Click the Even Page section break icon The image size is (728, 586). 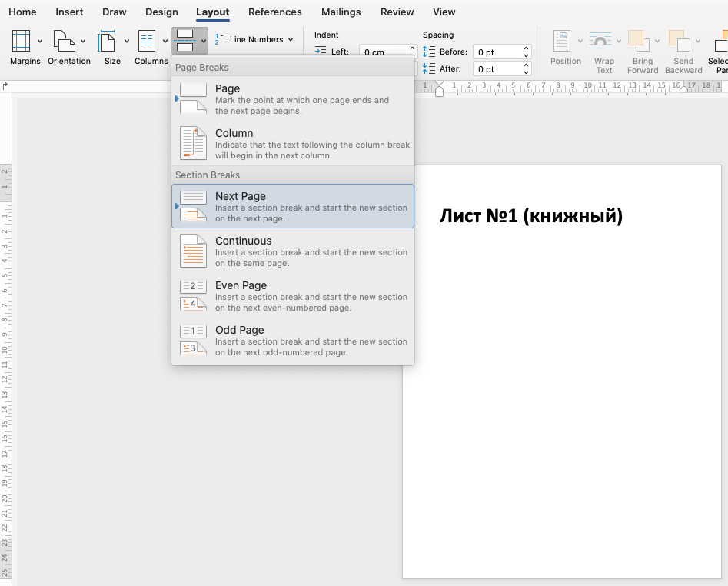(x=193, y=295)
